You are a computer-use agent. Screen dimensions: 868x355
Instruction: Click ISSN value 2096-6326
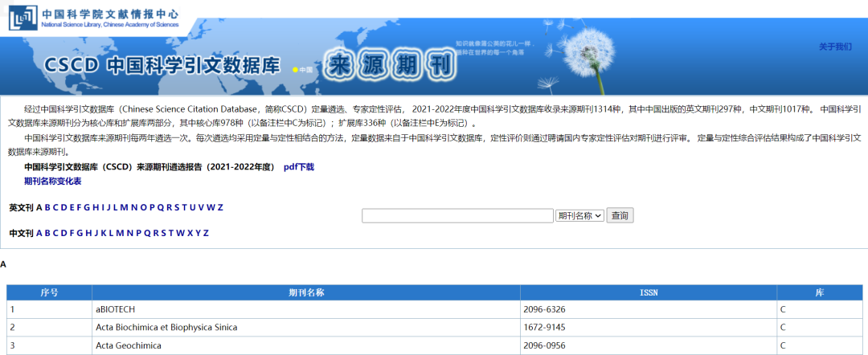coord(544,310)
